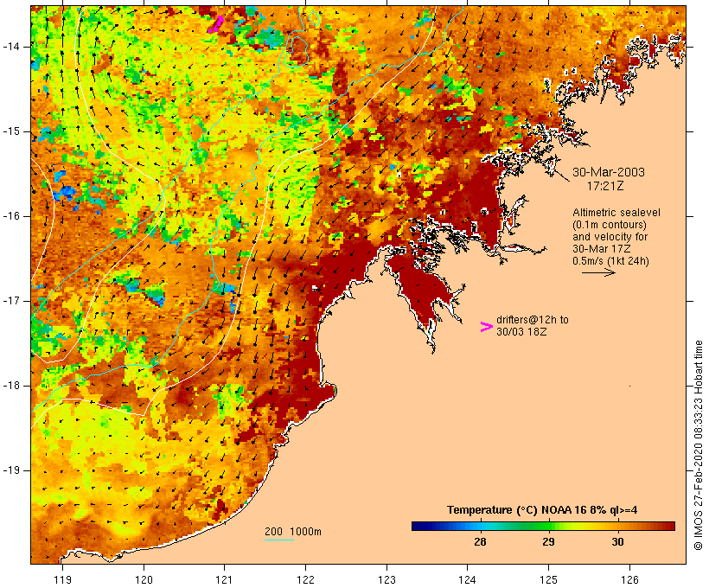Click the colorbar value 30
Image resolution: width=709 pixels, height=588 pixels.
tap(617, 541)
